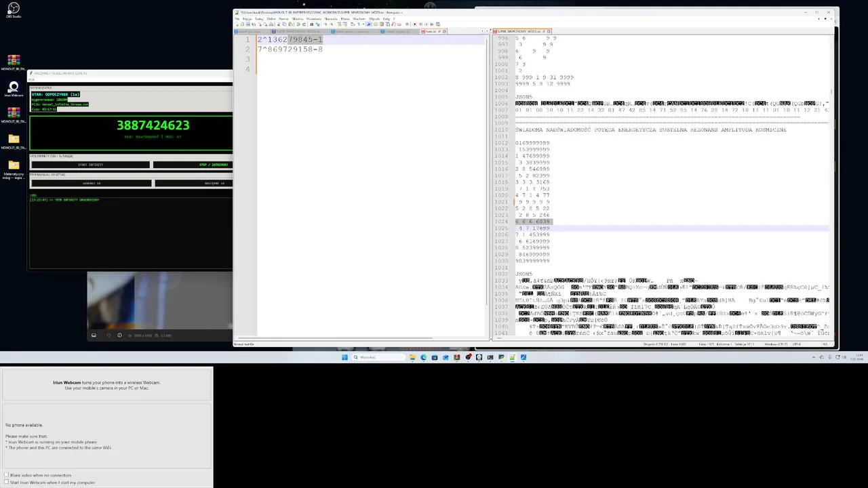The width and height of the screenshot is (868, 488).
Task: Click the Paste icon in Notepad++ toolbar
Action: [290, 24]
